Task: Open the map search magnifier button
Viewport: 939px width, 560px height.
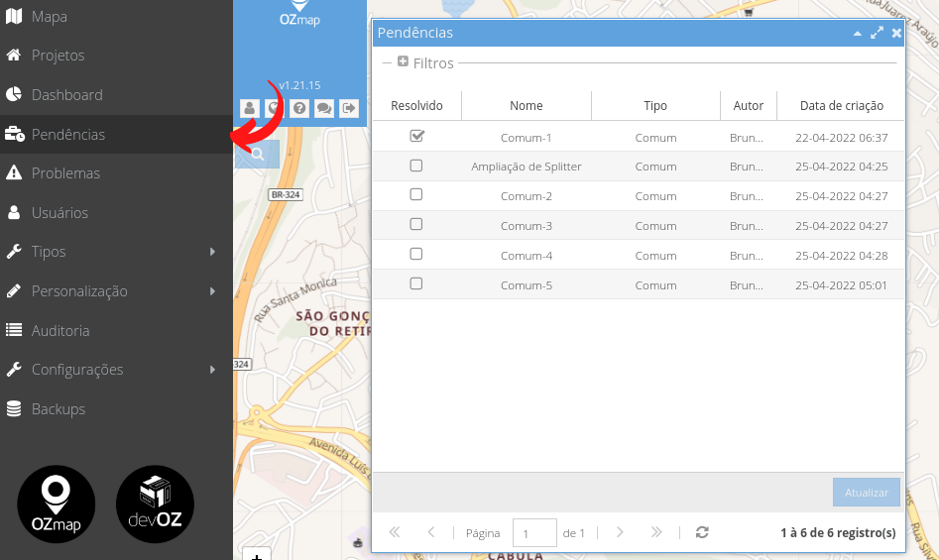Action: (258, 154)
